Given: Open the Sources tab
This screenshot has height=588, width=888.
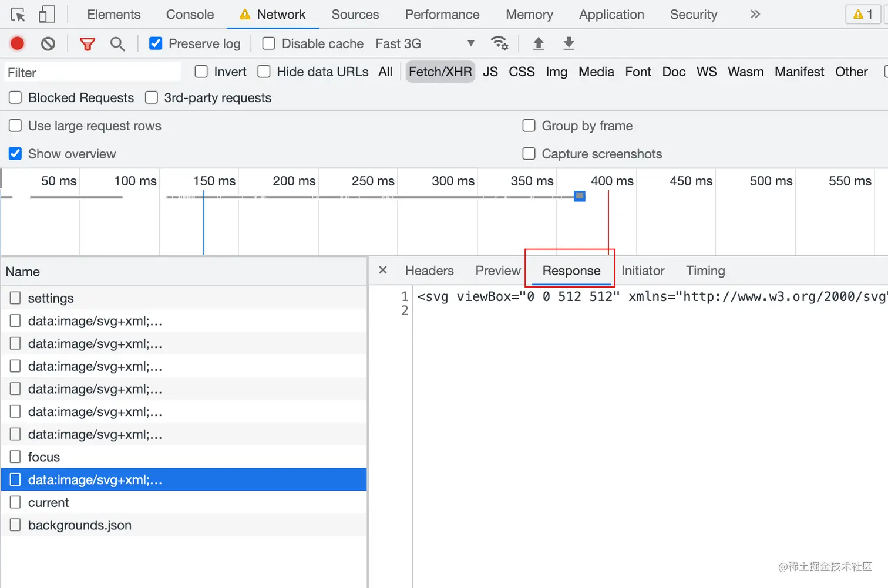Looking at the screenshot, I should pyautogui.click(x=355, y=15).
